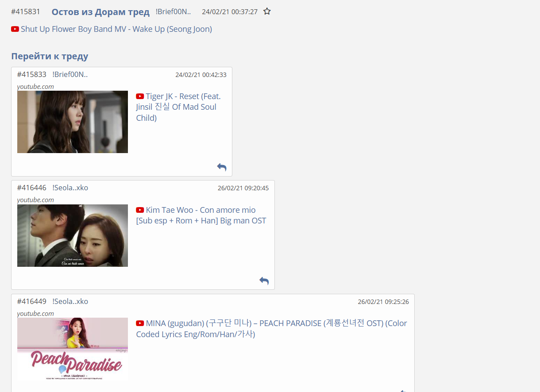Screen dimensions: 540x392
Task: Click YouTube icon next to Kim Tae Woo
Action: [x=140, y=210]
